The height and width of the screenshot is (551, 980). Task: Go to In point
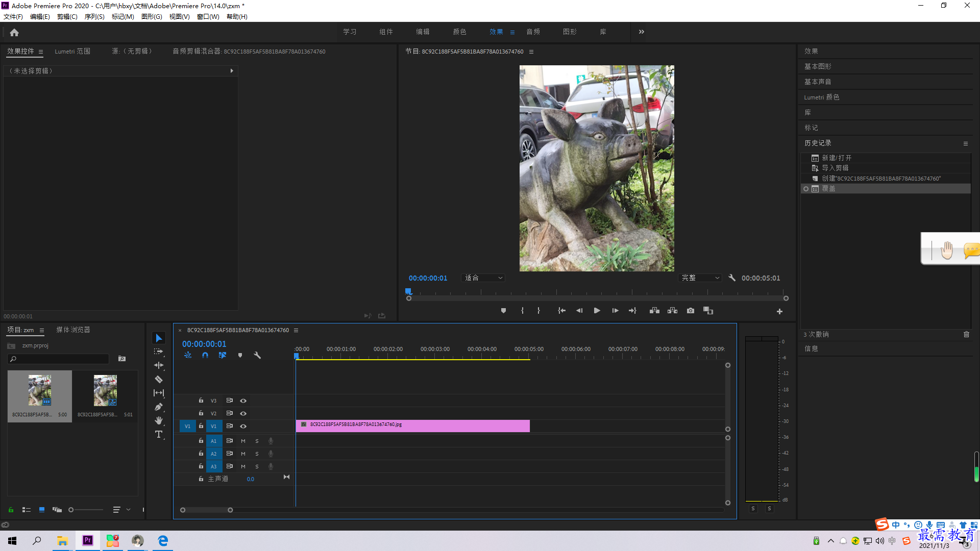(x=561, y=311)
